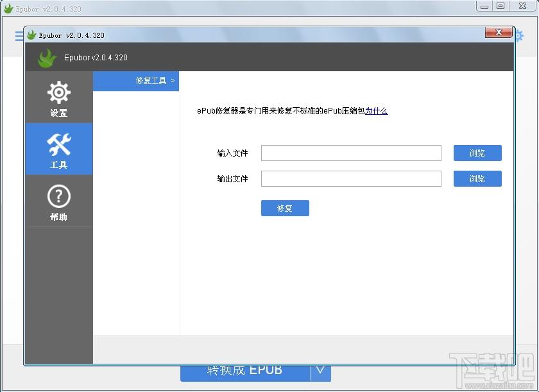Browse for the 输出文件 with 浏览
The image size is (539, 392).
click(x=477, y=178)
